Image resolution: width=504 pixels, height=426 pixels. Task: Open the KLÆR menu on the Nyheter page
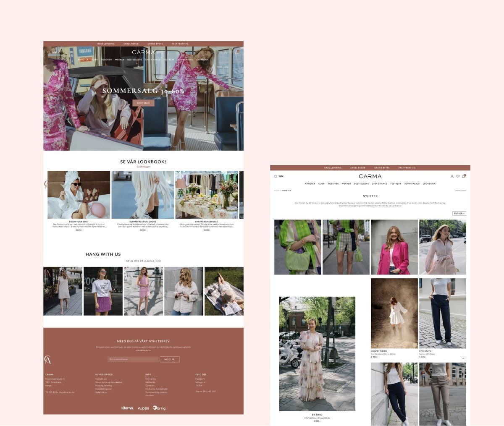[x=321, y=184]
